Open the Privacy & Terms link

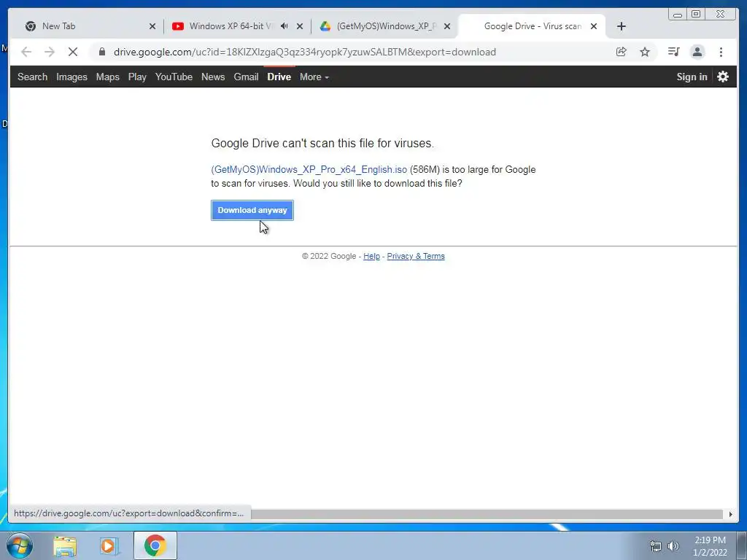point(415,256)
